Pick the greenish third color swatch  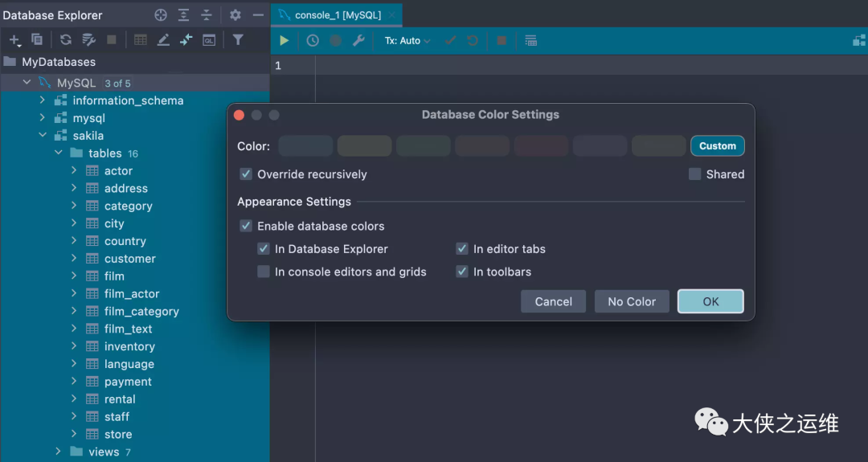point(423,146)
